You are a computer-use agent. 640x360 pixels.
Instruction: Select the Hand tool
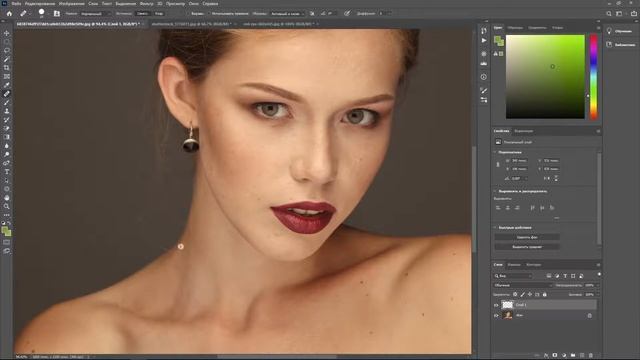click(x=7, y=198)
